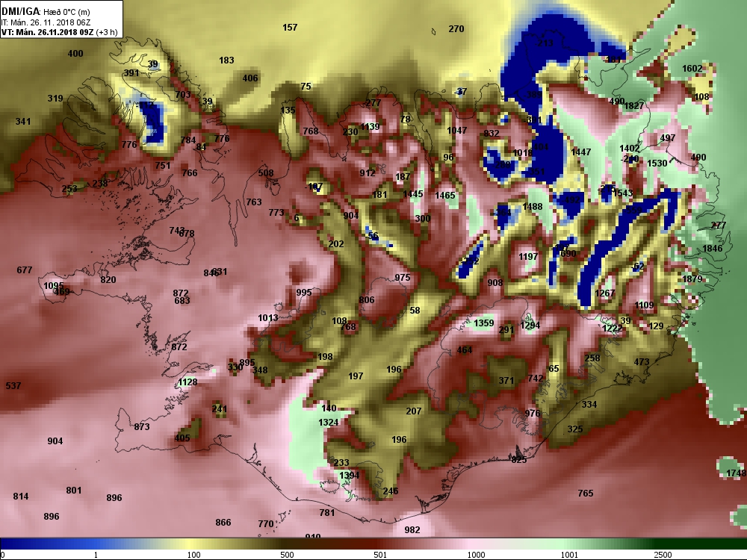Click the map value '1827'

(633, 106)
